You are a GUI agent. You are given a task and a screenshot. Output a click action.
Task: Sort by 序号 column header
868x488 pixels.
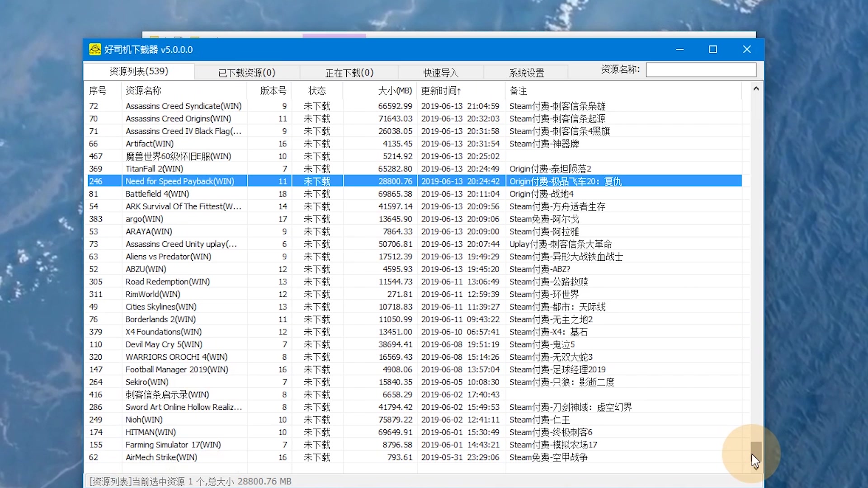[103, 91]
